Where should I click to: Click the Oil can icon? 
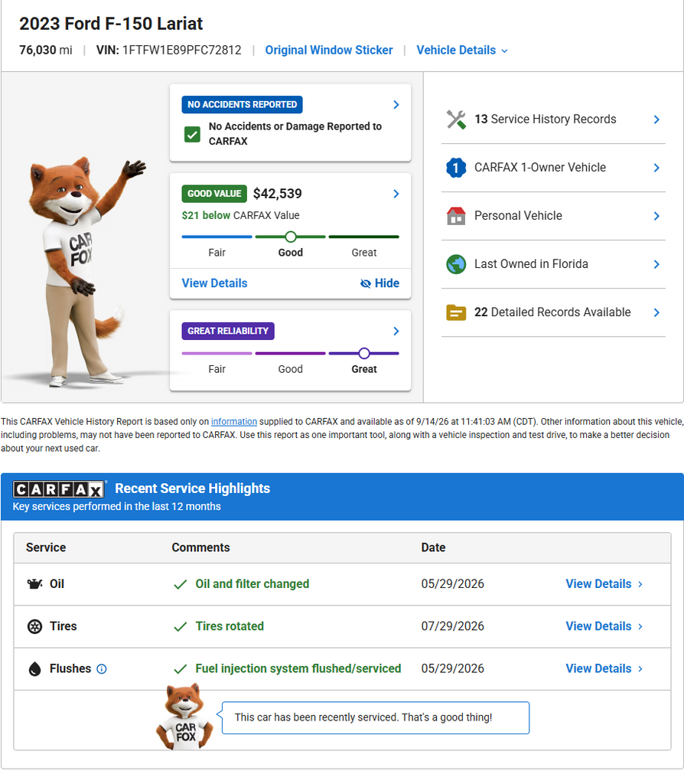pyautogui.click(x=34, y=584)
